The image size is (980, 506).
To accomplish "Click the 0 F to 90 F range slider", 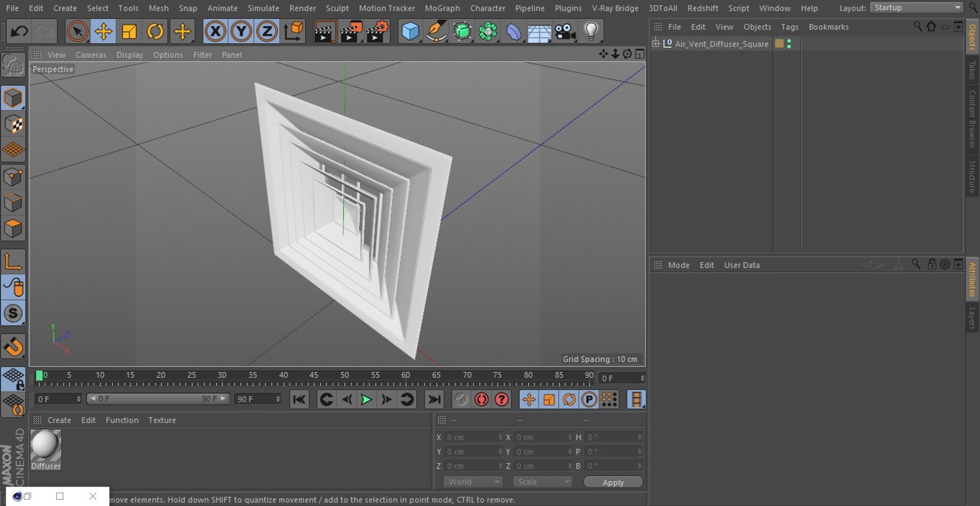I will tap(158, 399).
